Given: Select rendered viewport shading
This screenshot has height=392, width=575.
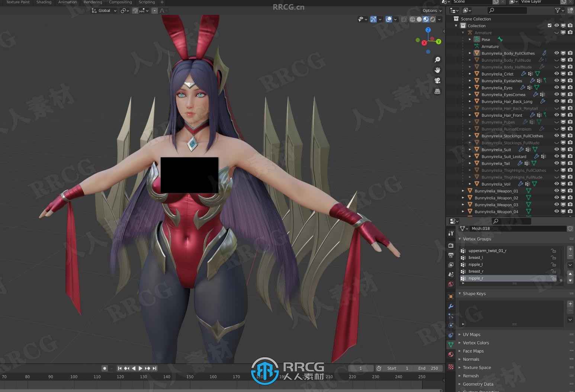Looking at the screenshot, I should pos(433,19).
